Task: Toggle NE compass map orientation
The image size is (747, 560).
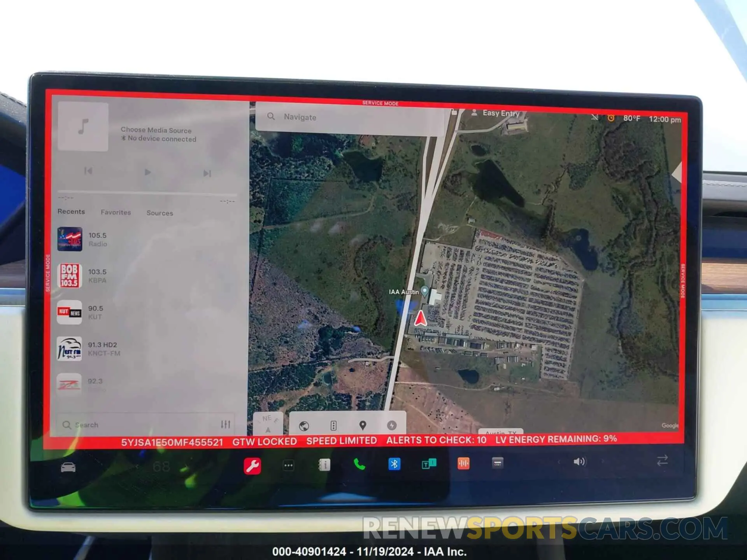Action: tap(268, 423)
